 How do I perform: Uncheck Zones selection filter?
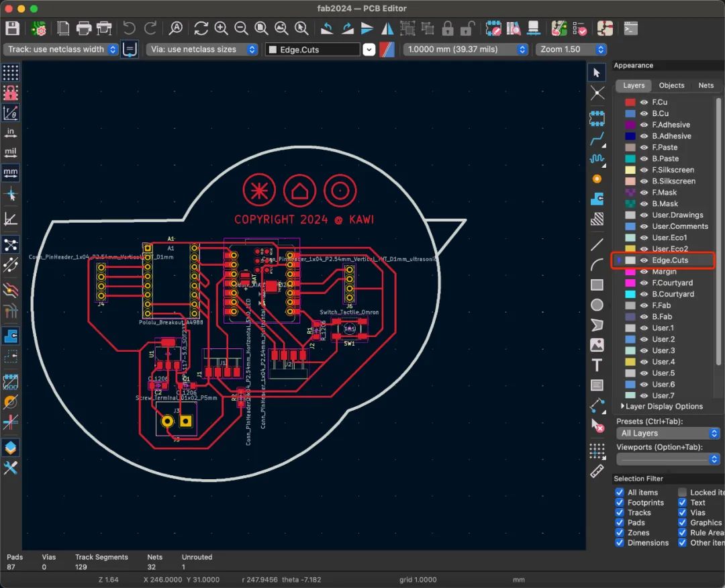pyautogui.click(x=620, y=532)
